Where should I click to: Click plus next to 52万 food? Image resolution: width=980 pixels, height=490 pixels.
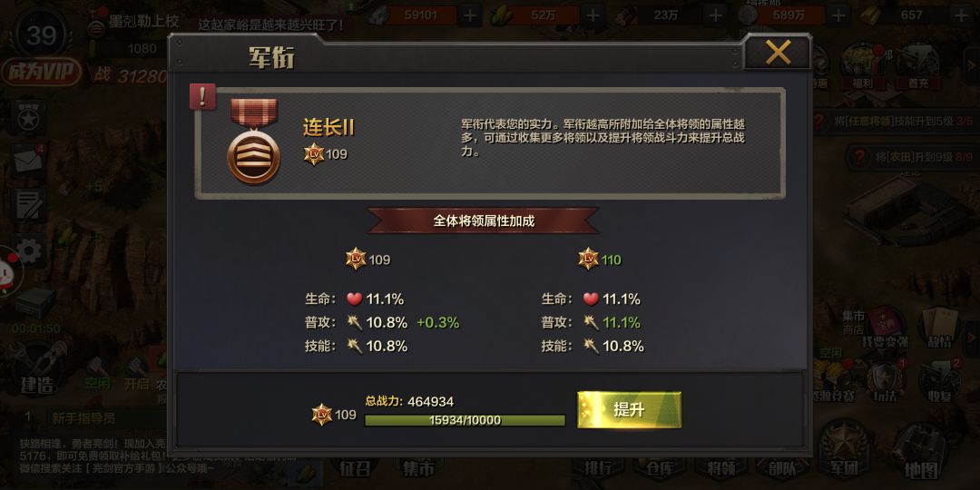[x=593, y=15]
